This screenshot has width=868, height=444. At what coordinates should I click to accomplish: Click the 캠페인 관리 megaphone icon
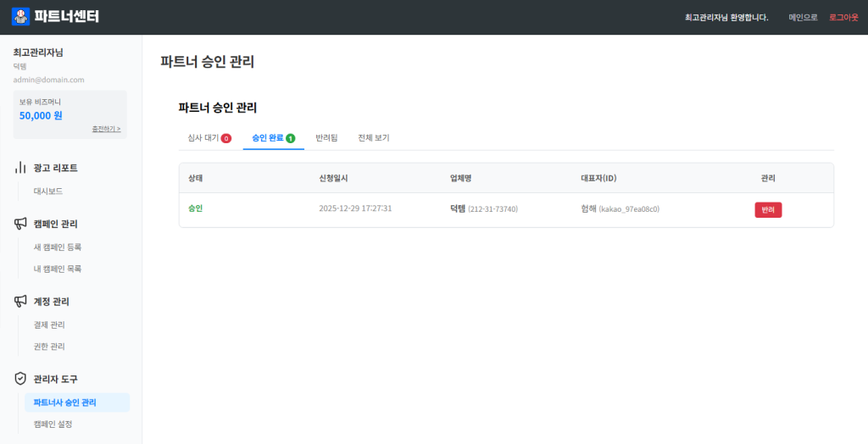[x=20, y=224]
